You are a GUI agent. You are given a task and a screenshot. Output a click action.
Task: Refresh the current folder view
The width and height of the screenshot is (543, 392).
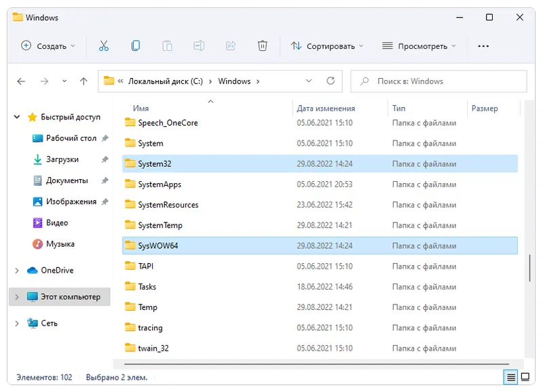331,81
